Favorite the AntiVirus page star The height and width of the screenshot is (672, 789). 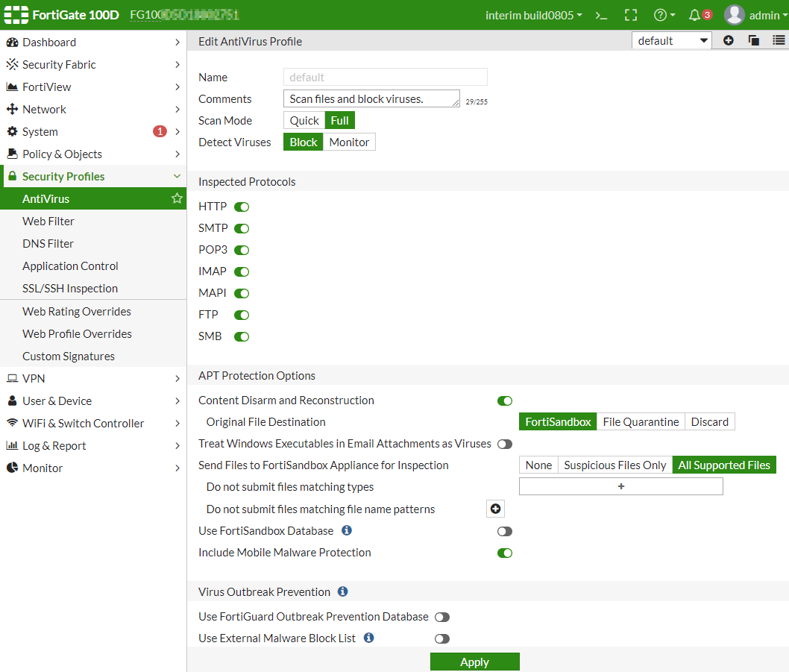[x=177, y=198]
